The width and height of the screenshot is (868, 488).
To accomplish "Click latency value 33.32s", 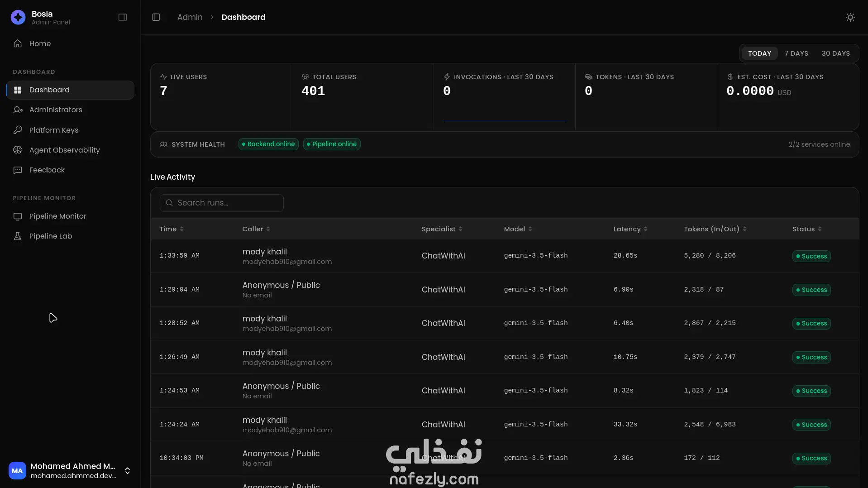I will point(625,425).
